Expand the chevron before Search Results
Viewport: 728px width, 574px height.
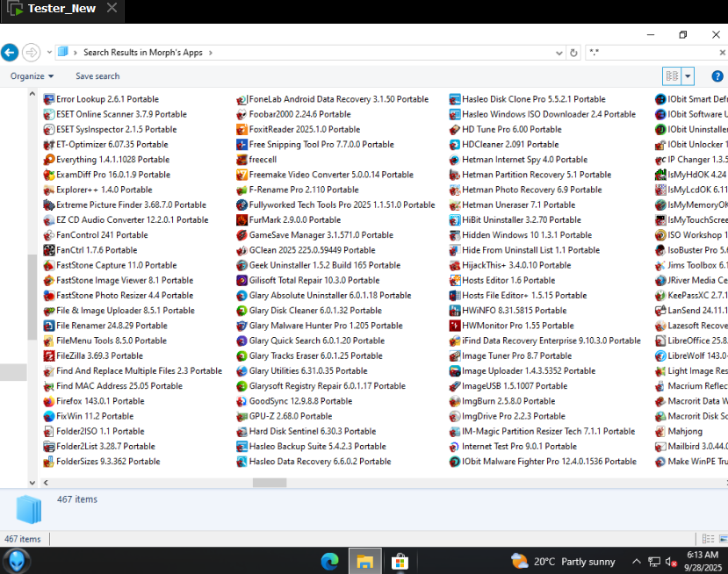point(76,53)
